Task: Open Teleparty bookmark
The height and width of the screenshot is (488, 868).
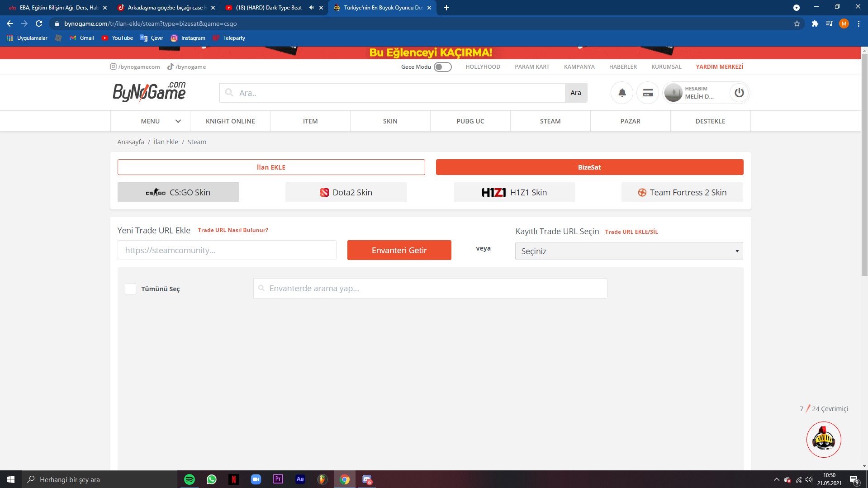Action: coord(229,38)
